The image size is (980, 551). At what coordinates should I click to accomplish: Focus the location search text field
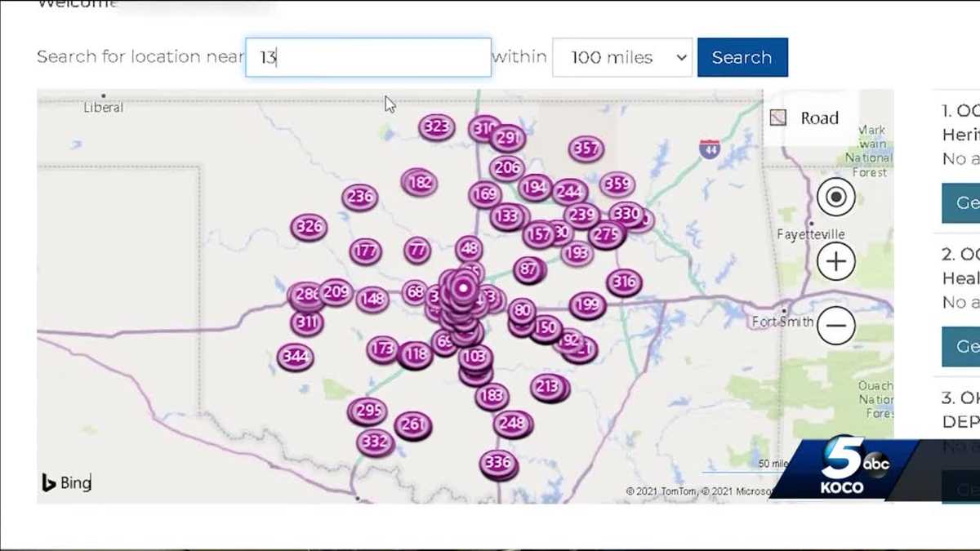click(x=368, y=58)
